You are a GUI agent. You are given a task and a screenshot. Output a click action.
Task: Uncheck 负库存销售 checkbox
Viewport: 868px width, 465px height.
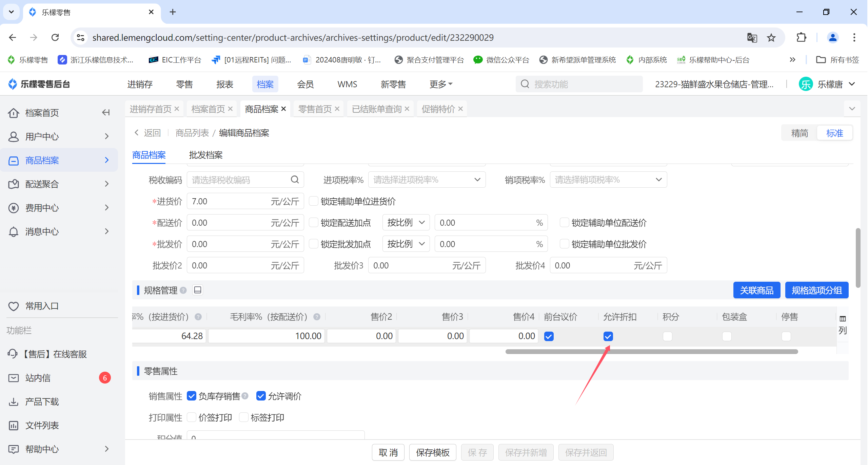click(192, 396)
